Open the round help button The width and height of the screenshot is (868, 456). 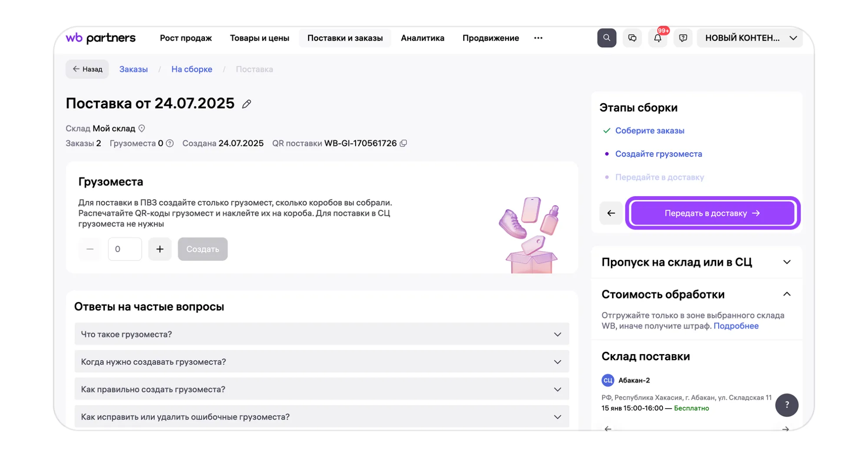[x=786, y=405]
